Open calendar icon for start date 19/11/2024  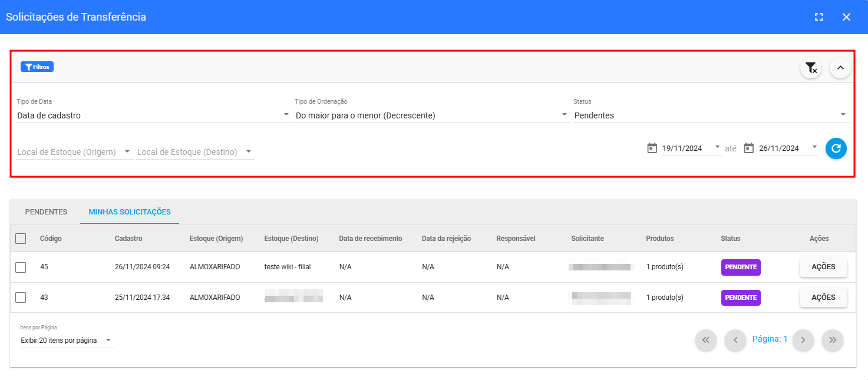(652, 148)
